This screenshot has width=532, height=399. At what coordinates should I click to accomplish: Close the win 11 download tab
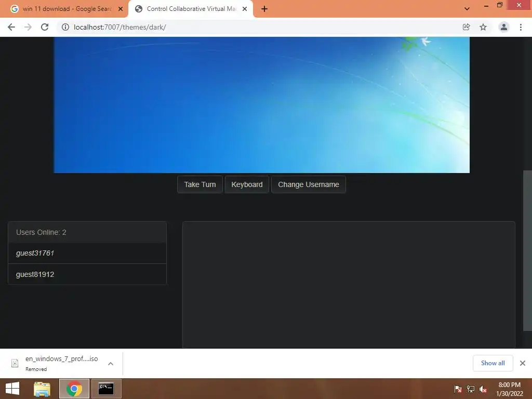pyautogui.click(x=121, y=9)
